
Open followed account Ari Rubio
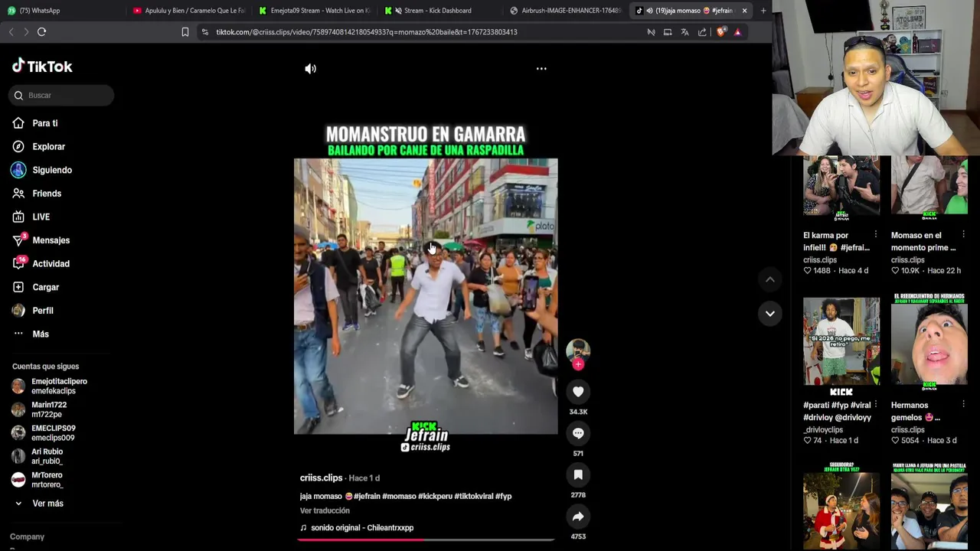(x=47, y=456)
